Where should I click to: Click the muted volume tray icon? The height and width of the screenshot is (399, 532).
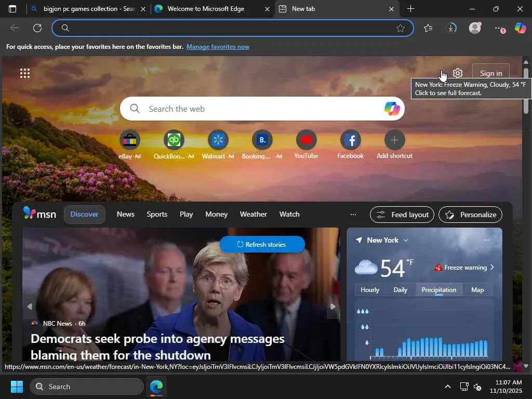(477, 387)
